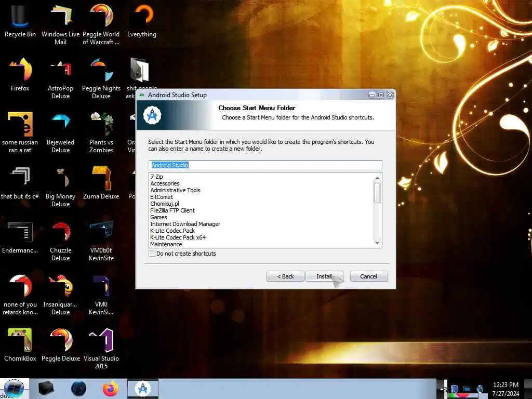Click the Android Studio Setup taskbar button
The height and width of the screenshot is (399, 532).
pyautogui.click(x=143, y=389)
